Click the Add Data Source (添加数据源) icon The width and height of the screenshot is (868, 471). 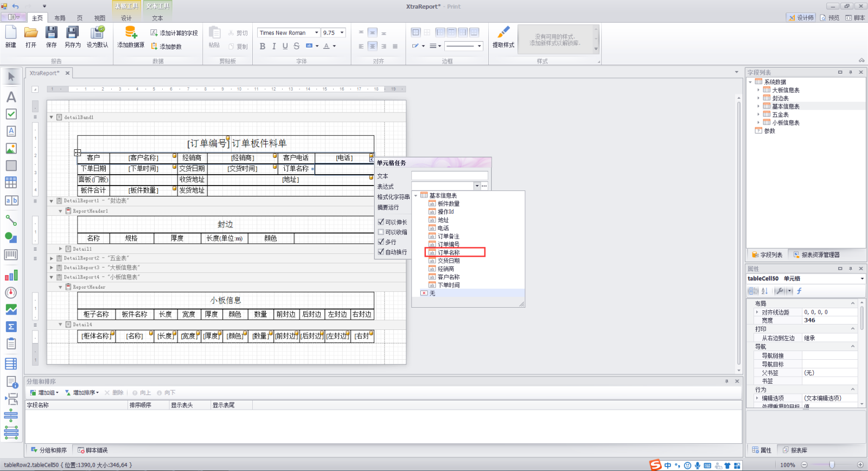[131, 34]
